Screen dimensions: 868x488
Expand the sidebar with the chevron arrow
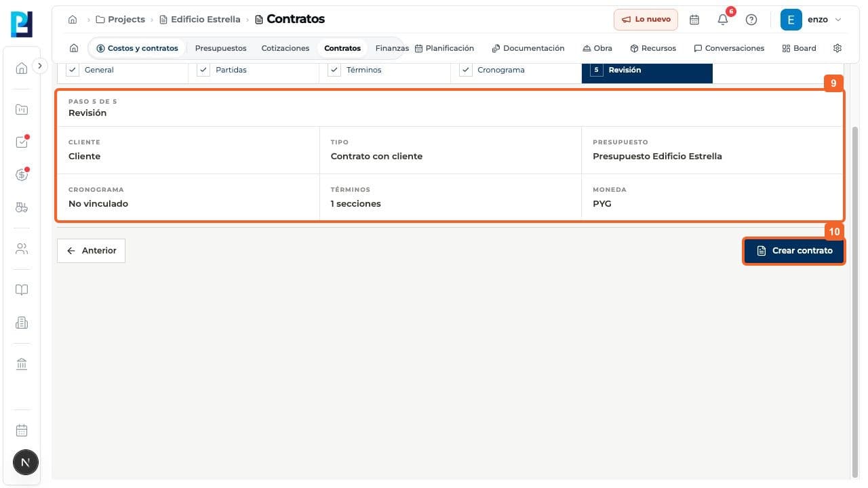pyautogui.click(x=40, y=66)
